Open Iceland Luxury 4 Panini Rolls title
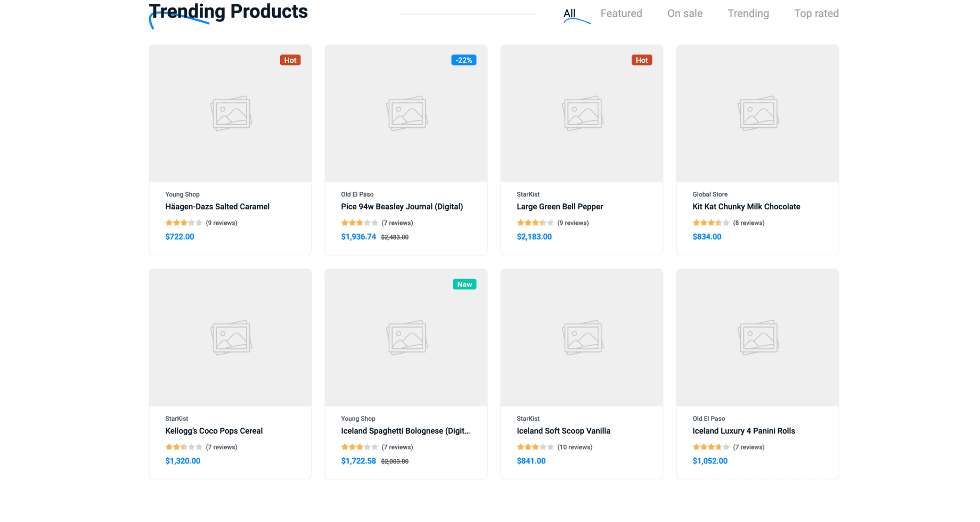 pyautogui.click(x=744, y=431)
